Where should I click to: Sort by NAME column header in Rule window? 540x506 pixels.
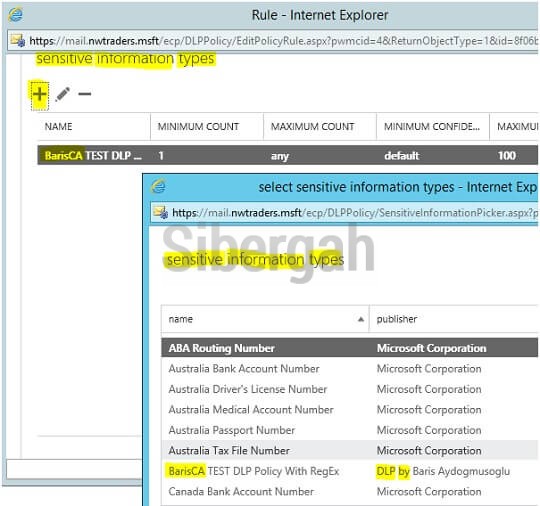[94, 126]
